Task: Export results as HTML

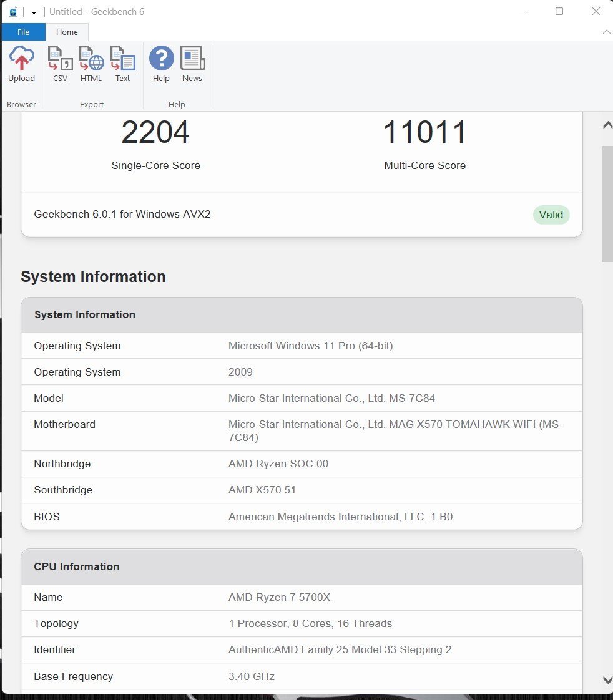Action: pos(91,64)
